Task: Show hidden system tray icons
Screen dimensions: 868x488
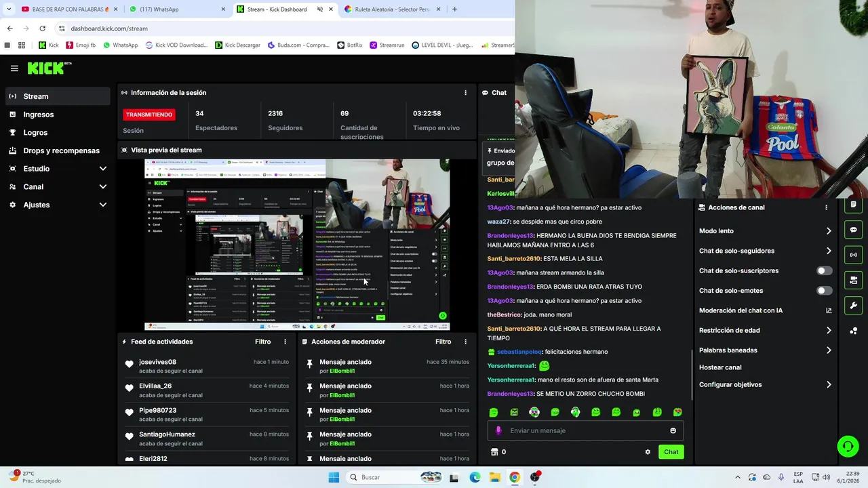Action: pos(738,477)
